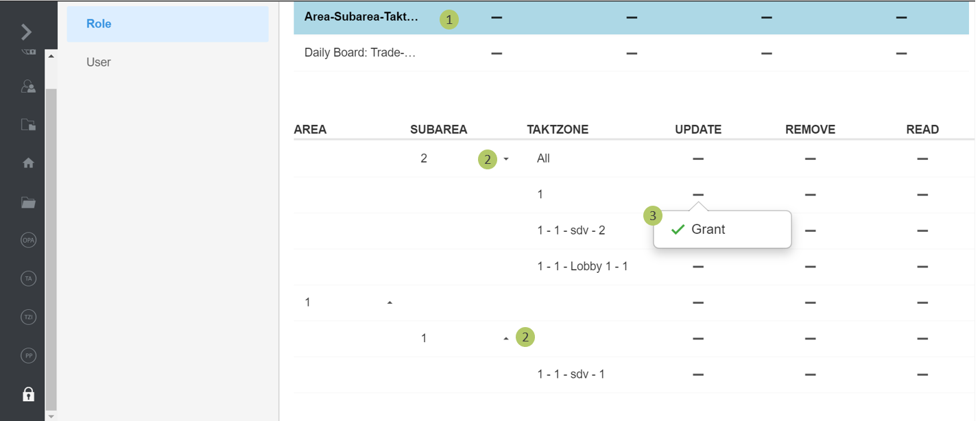Select the Daily Board: Trade row
980x421 pixels.
360,53
